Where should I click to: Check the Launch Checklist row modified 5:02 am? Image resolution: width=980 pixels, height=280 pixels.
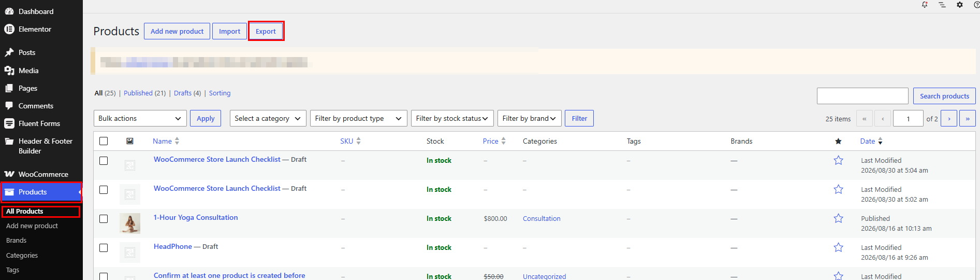coord(104,190)
